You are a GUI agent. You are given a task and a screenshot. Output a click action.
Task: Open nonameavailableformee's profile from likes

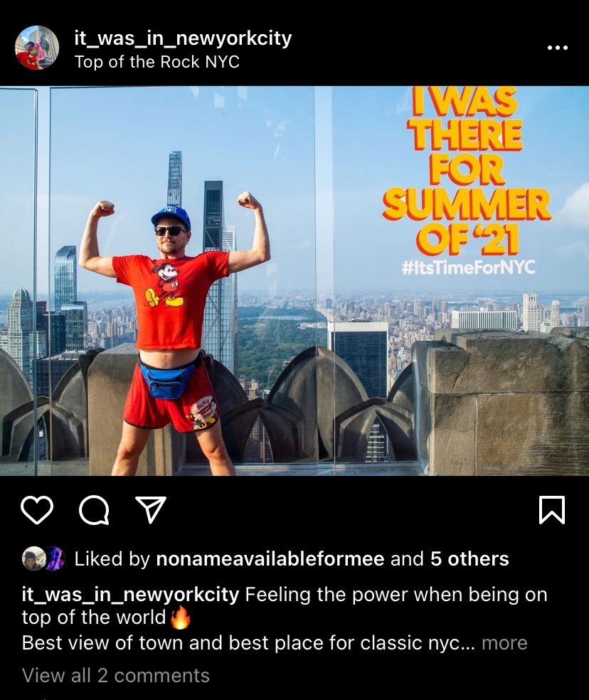point(270,559)
